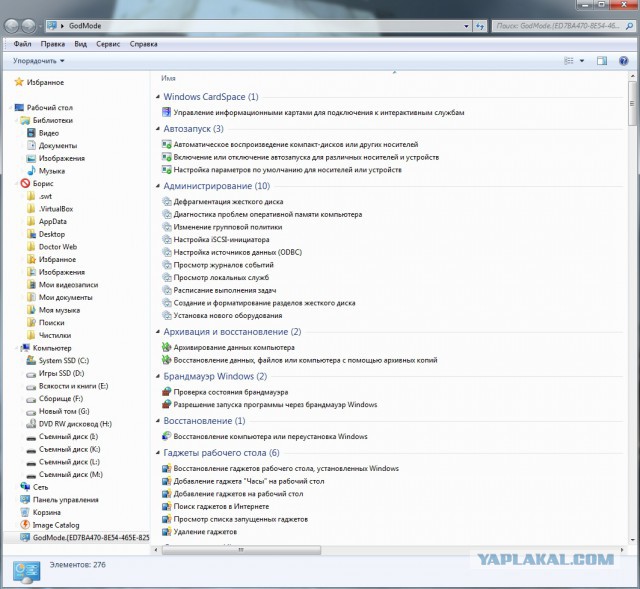The width and height of the screenshot is (640, 589).
Task: Open Изменение групповой политики
Action: 228,227
